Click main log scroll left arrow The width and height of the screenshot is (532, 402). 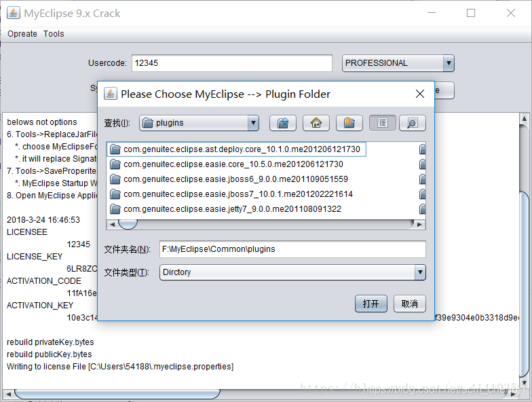[x=8, y=394]
